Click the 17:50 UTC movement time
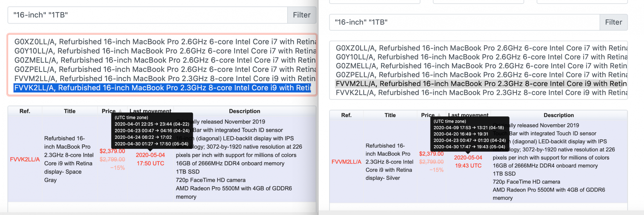The height and width of the screenshot is (215, 644). tap(150, 163)
